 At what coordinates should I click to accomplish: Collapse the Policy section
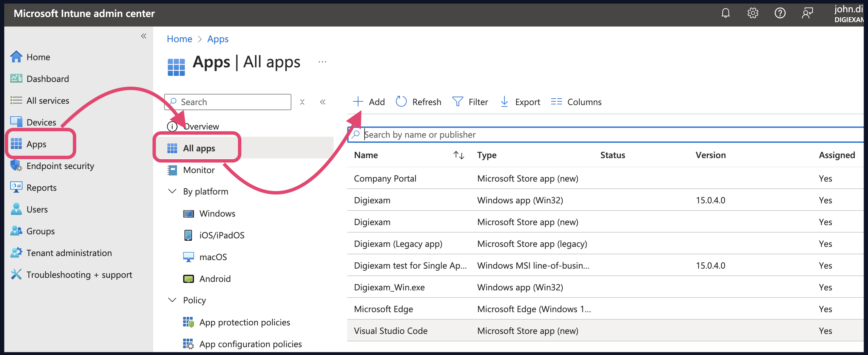click(173, 300)
